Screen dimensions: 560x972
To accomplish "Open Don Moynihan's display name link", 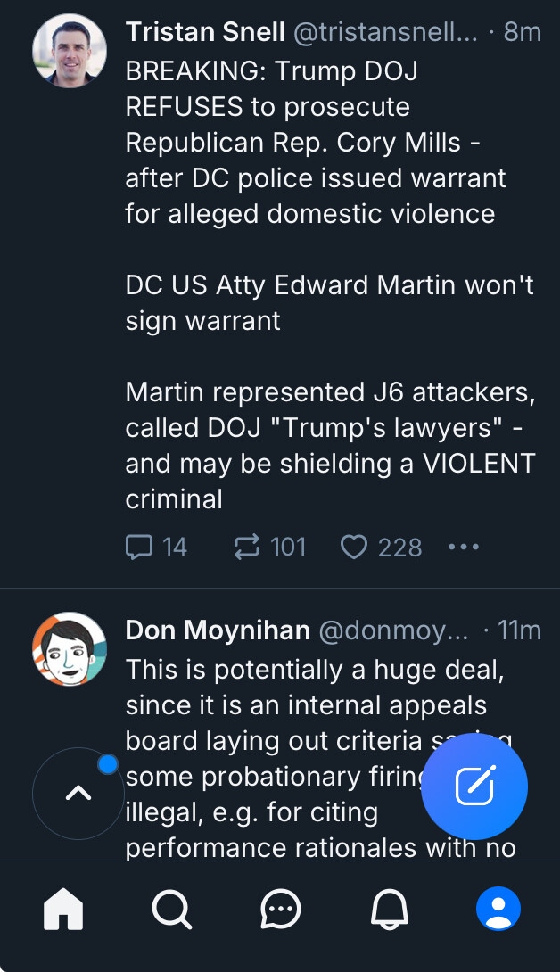I will pos(218,630).
